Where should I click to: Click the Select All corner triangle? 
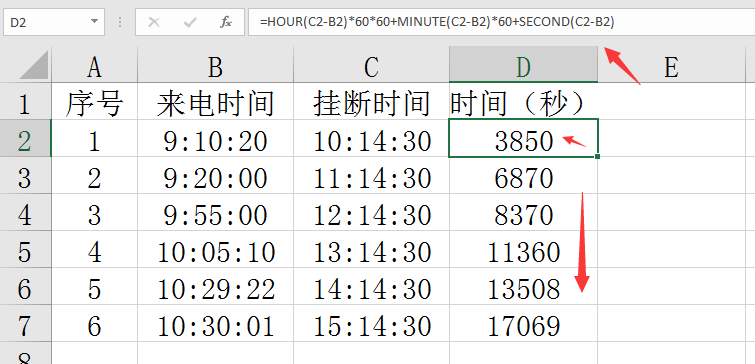point(33,65)
